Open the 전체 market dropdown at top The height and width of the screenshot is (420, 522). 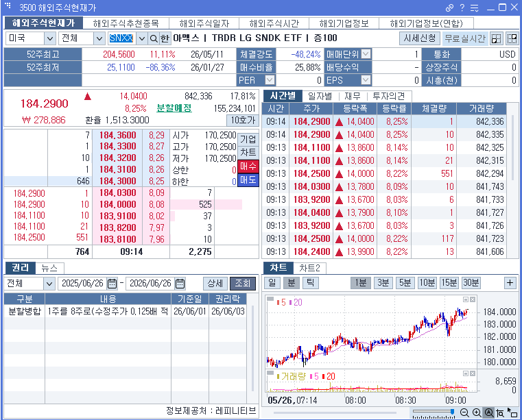99,38
